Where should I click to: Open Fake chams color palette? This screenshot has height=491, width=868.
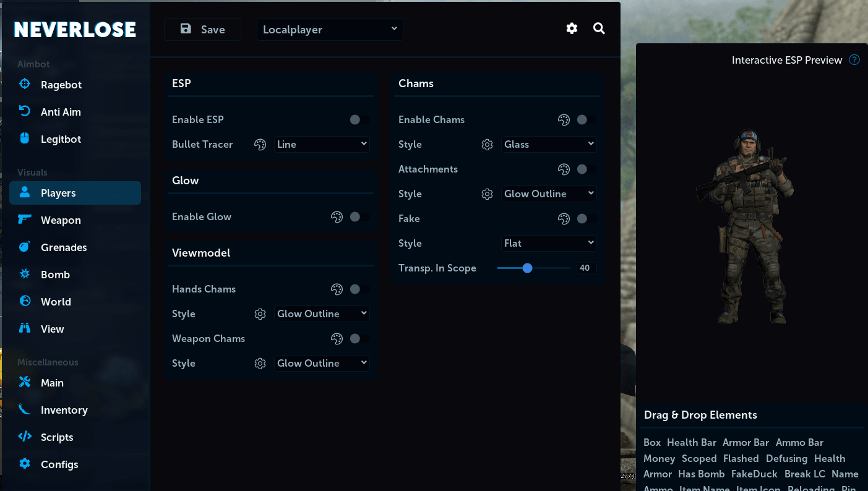[x=564, y=218]
